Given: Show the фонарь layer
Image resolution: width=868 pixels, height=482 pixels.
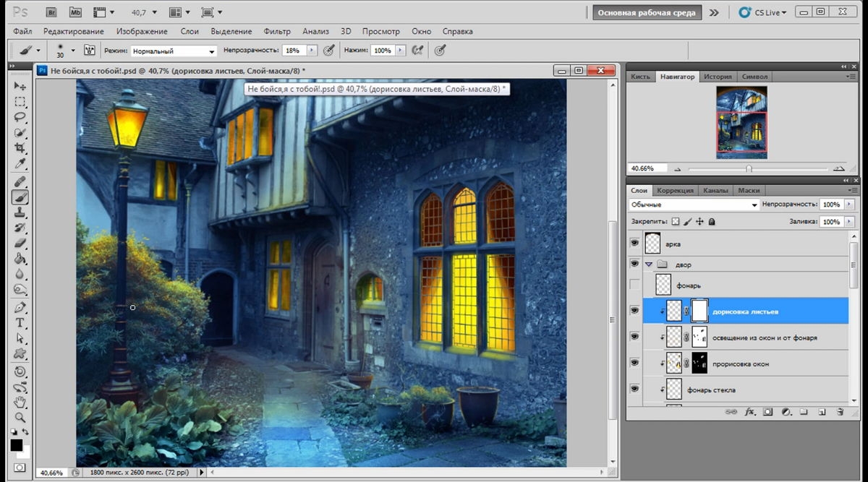Looking at the screenshot, I should pos(634,285).
